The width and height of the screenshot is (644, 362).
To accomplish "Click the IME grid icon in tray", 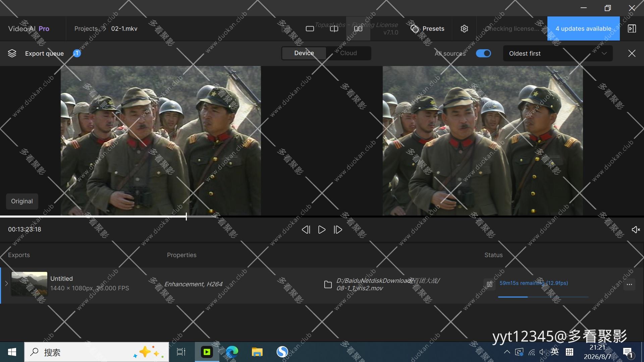I will pyautogui.click(x=570, y=352).
